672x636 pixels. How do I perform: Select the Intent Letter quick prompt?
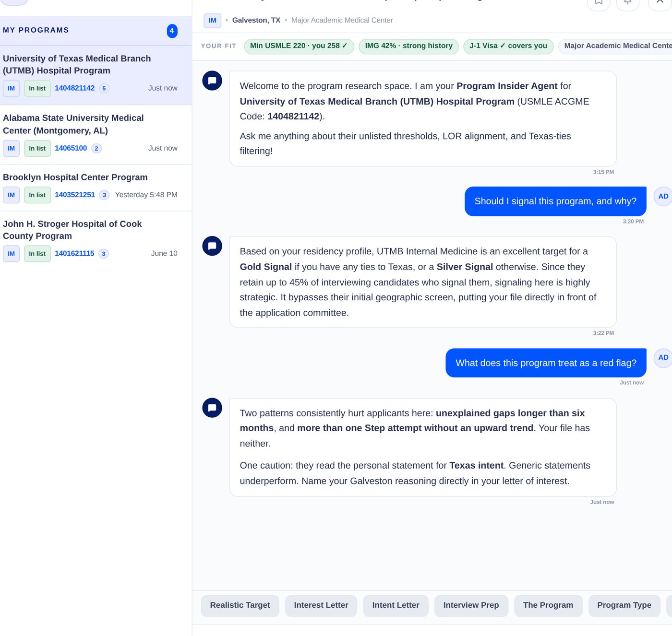(x=396, y=605)
